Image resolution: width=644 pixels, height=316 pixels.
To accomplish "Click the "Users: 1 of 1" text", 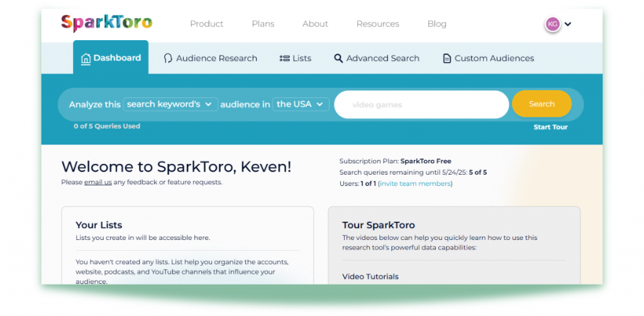I will [358, 183].
